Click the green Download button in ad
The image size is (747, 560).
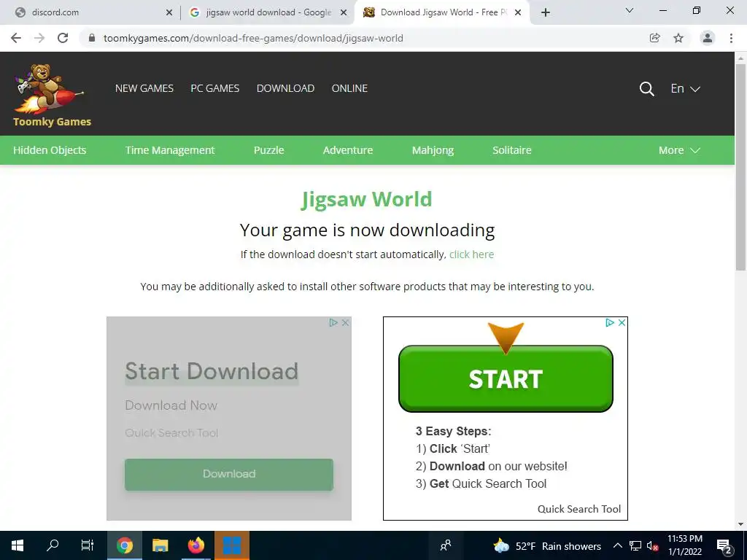pos(228,474)
